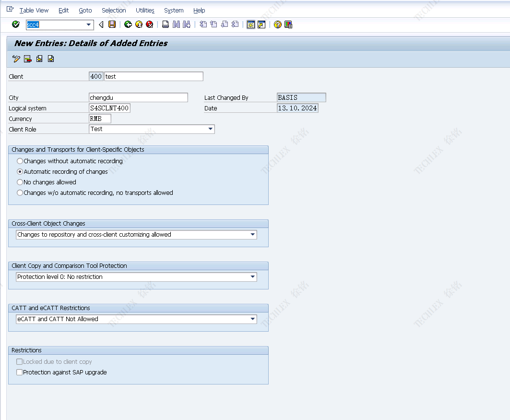
Task: Save the entry with the floppy disk icon
Action: (112, 24)
